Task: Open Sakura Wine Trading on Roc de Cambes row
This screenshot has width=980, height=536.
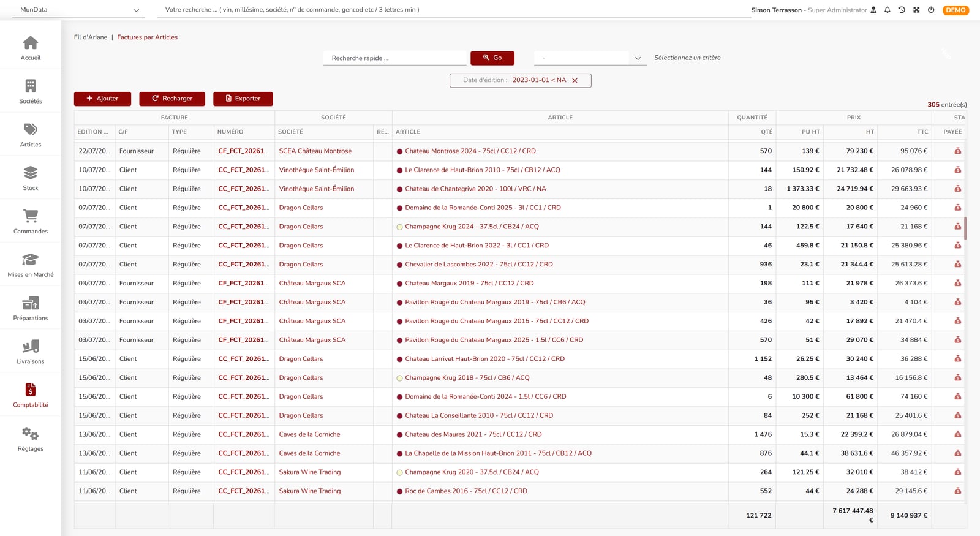Action: click(x=310, y=491)
